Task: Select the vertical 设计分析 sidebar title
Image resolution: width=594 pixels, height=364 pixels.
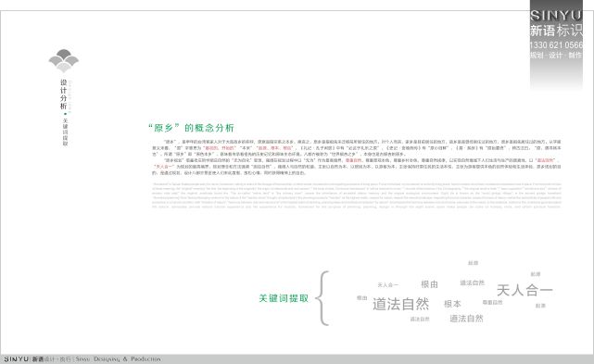Action: (64, 94)
